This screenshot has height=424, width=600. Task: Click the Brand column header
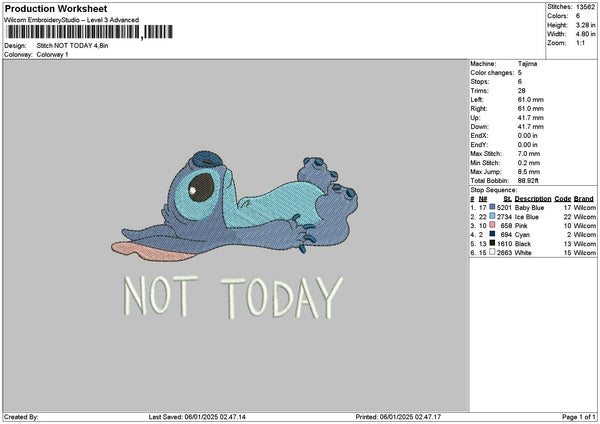click(585, 198)
